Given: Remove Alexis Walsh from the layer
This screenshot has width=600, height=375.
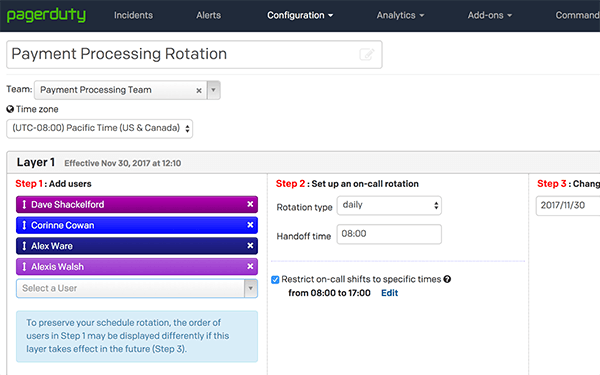Looking at the screenshot, I should (x=250, y=266).
